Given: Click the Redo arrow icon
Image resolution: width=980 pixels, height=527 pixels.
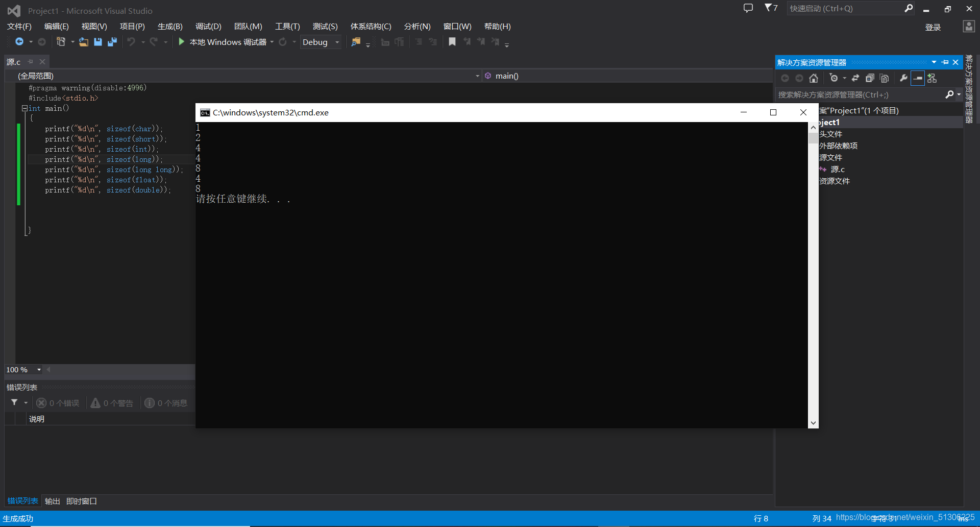Looking at the screenshot, I should tap(154, 42).
